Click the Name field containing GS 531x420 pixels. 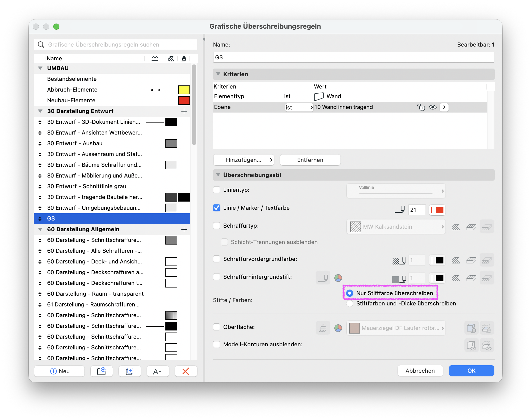tap(354, 57)
